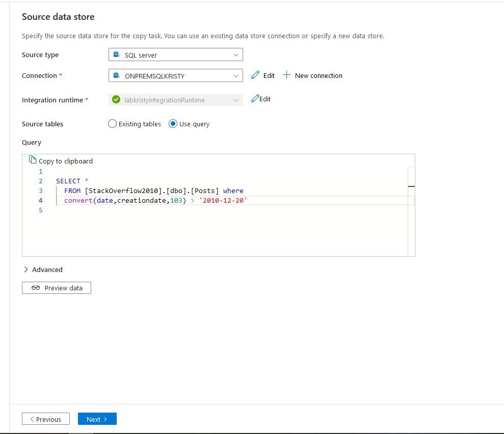Open the Integration runtime dropdown arrow
The width and height of the screenshot is (504, 434).
click(x=235, y=100)
